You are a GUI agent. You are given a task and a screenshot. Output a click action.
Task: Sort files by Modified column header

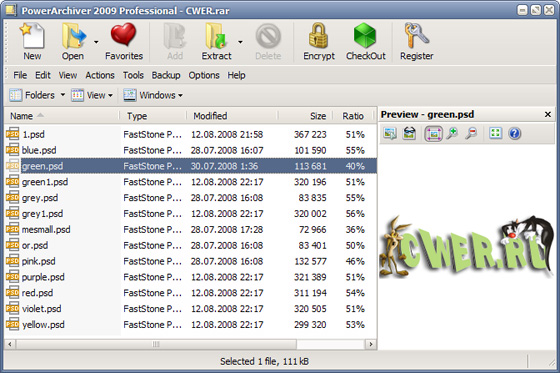pyautogui.click(x=232, y=116)
